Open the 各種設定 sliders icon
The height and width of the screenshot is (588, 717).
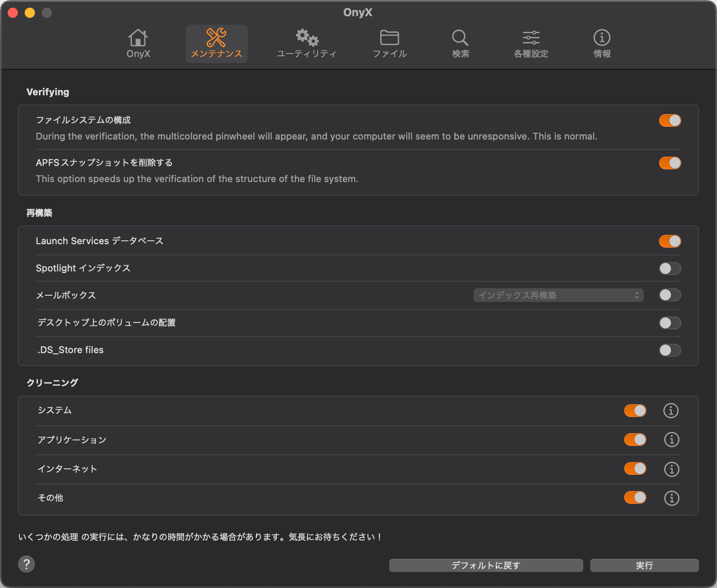[531, 38]
